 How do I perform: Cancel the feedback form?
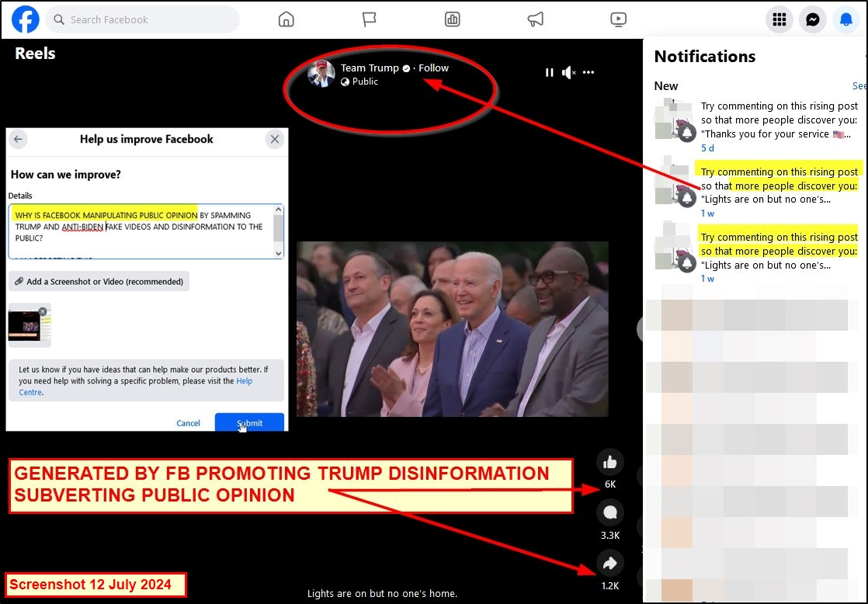[x=188, y=423]
